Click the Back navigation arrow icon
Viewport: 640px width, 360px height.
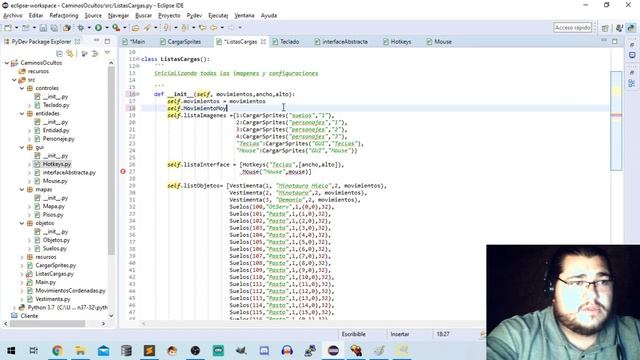[x=214, y=28]
